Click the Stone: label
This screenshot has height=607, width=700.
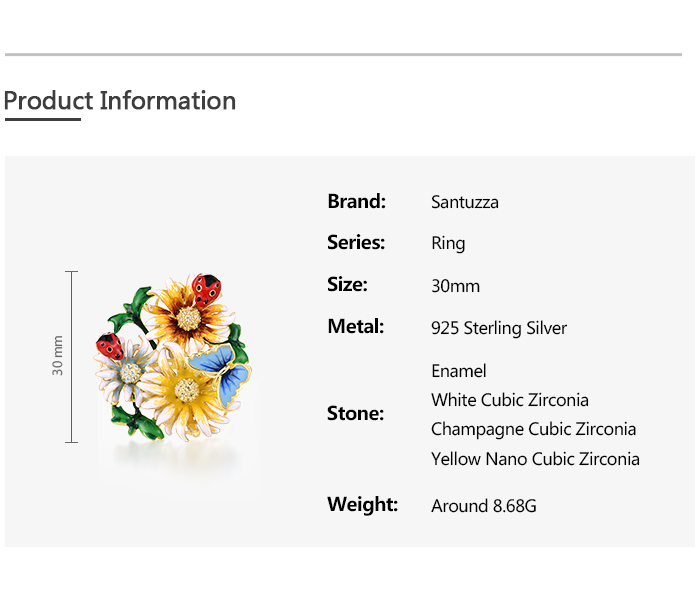coord(355,413)
